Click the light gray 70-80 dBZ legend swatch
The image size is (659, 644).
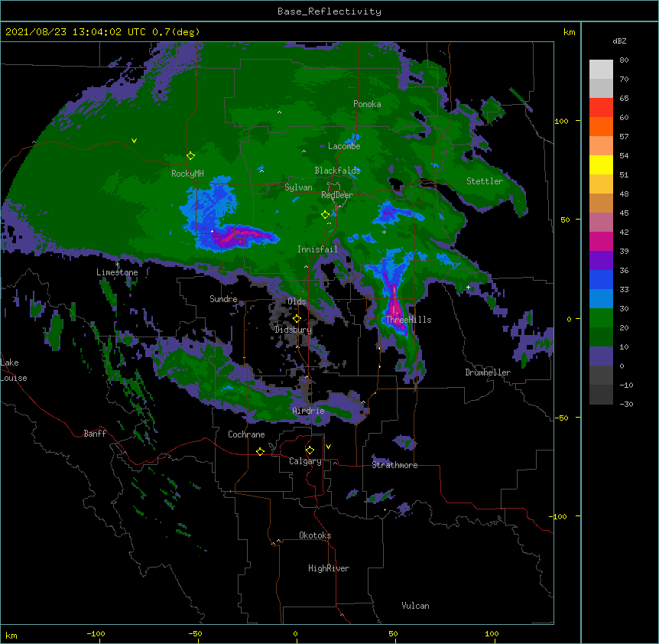(601, 70)
